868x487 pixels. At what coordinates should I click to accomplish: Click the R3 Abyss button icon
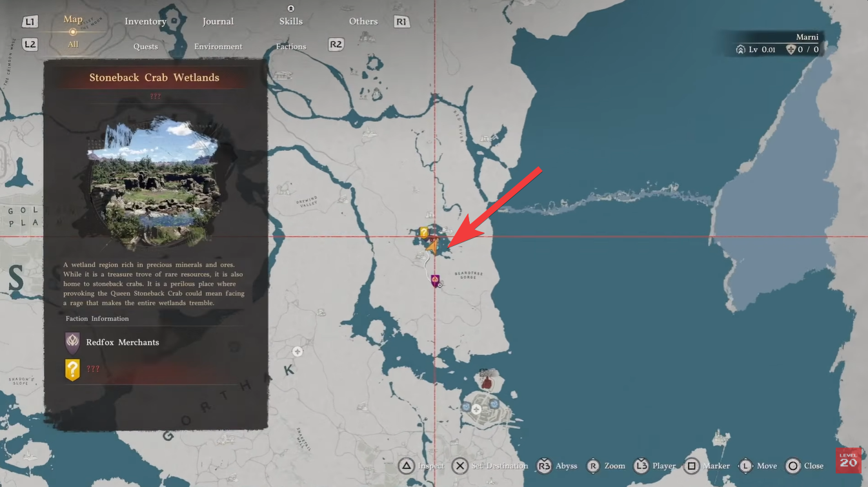pyautogui.click(x=544, y=466)
